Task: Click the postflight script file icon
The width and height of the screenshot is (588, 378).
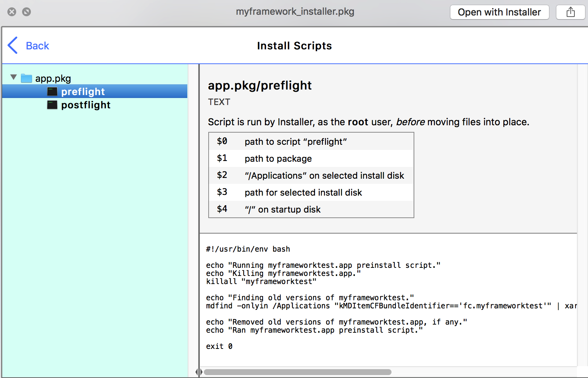Action: click(52, 105)
